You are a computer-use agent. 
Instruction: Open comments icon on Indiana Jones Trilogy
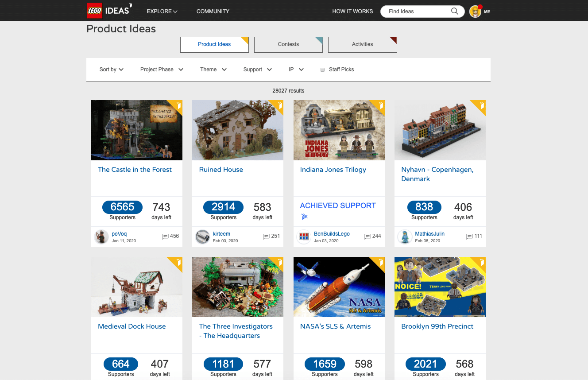[x=367, y=237]
